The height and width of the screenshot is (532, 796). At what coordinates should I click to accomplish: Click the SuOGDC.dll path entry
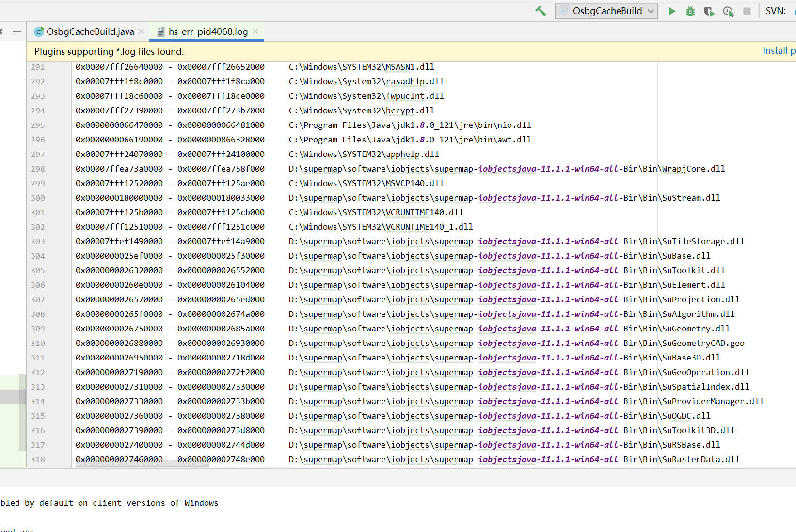(x=499, y=416)
